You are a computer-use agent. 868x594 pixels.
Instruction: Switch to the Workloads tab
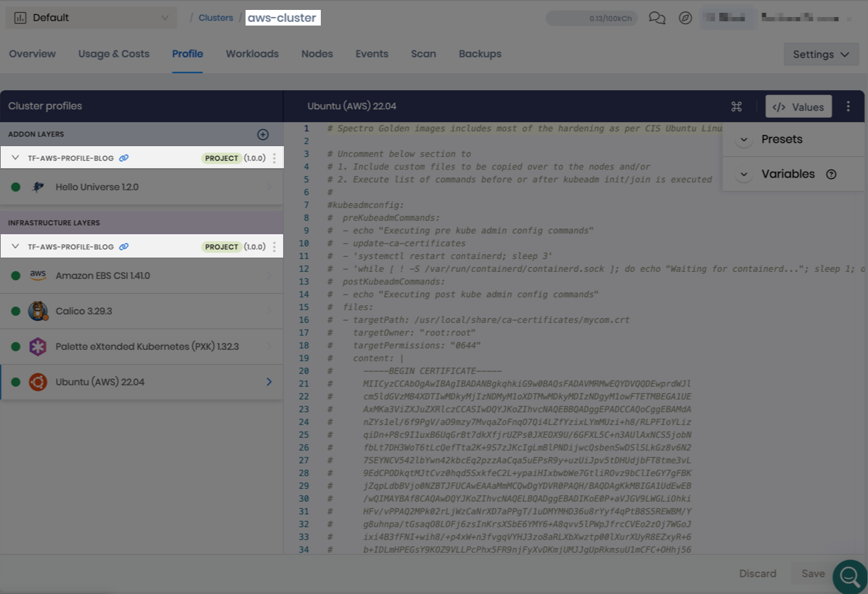pyautogui.click(x=252, y=54)
